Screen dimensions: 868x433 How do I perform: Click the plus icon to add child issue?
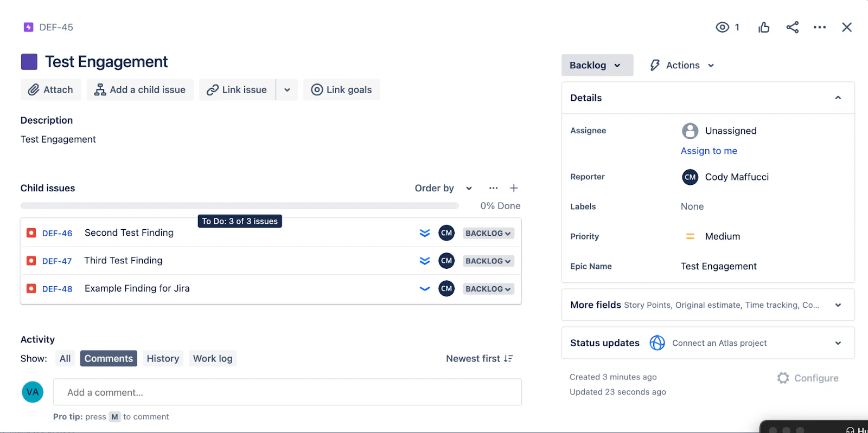point(514,188)
